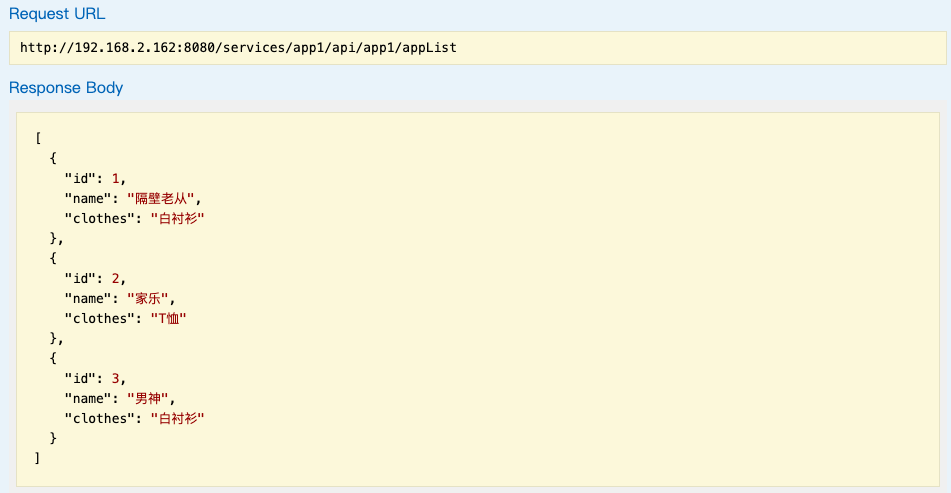
Task: Click the clothes value "T恤"
Action: [168, 318]
